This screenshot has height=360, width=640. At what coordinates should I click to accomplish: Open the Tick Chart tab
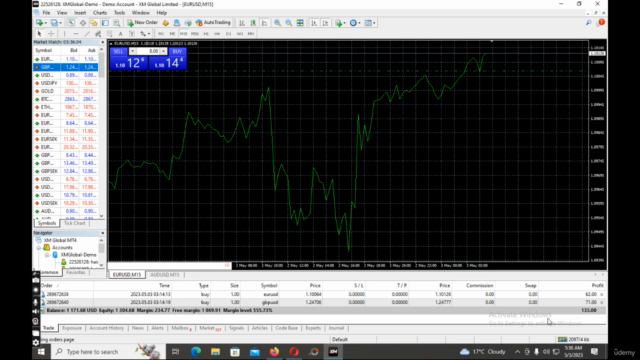click(x=75, y=223)
